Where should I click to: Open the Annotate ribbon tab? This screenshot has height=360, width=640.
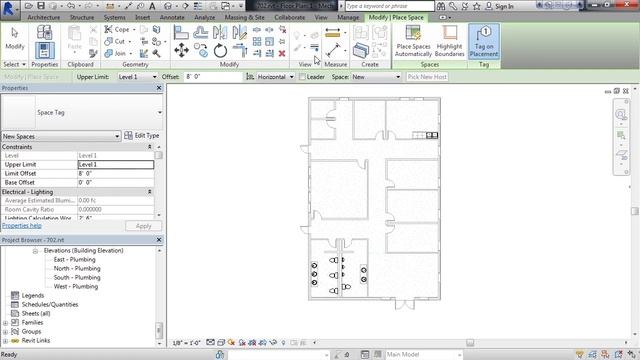tap(172, 18)
